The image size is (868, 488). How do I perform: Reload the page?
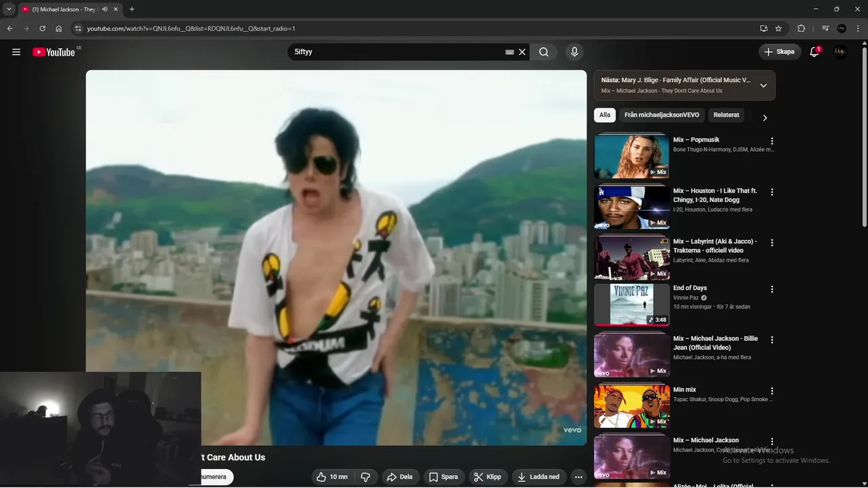42,28
